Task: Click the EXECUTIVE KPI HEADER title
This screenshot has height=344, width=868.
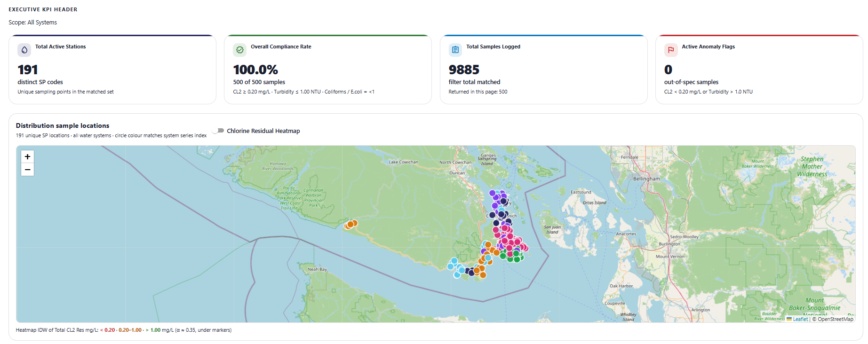Action: point(43,9)
